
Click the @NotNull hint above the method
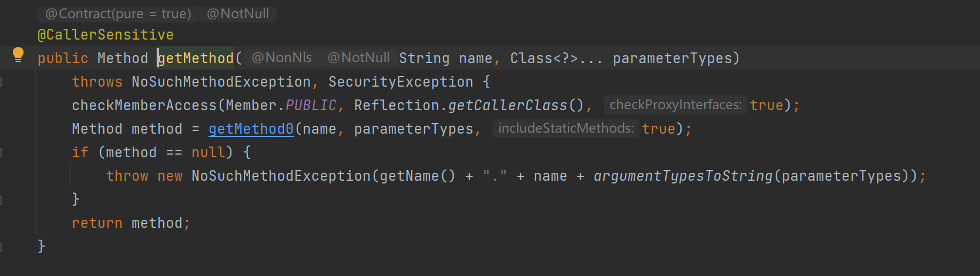(238, 14)
